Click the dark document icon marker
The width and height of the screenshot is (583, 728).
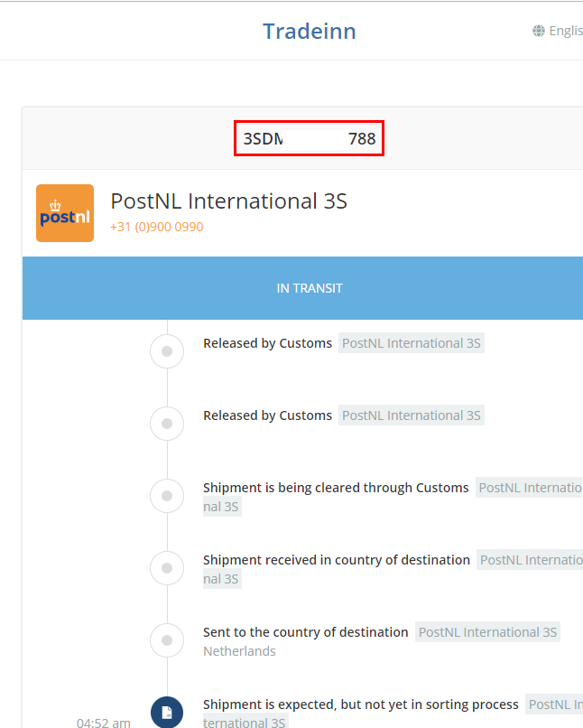[x=167, y=713]
